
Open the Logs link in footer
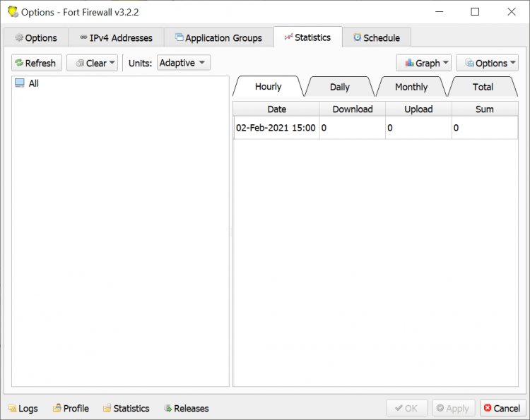click(23, 408)
